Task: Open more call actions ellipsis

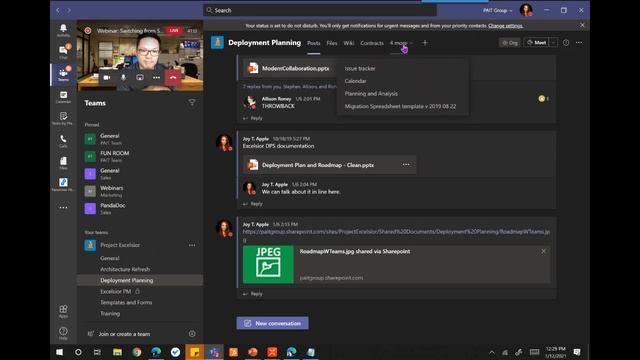Action: (x=156, y=77)
